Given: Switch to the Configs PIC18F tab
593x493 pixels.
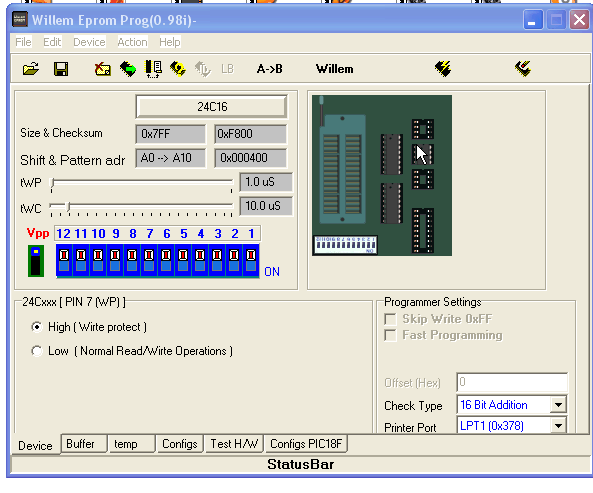Looking at the screenshot, I should point(306,443).
